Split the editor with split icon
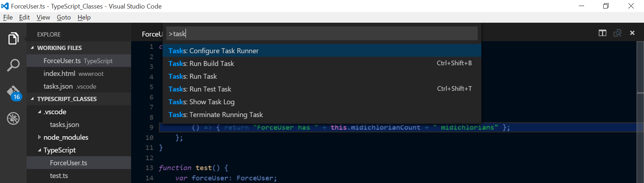Screen dimensions: 644x183 coord(602,33)
